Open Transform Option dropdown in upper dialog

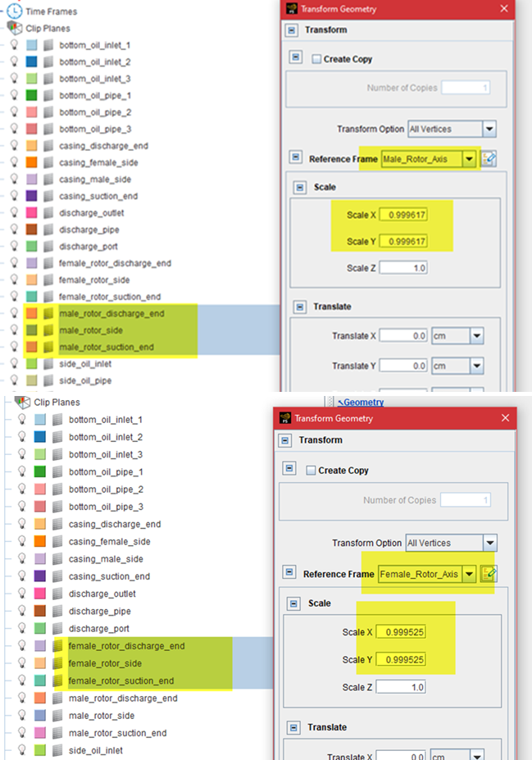tap(489, 129)
